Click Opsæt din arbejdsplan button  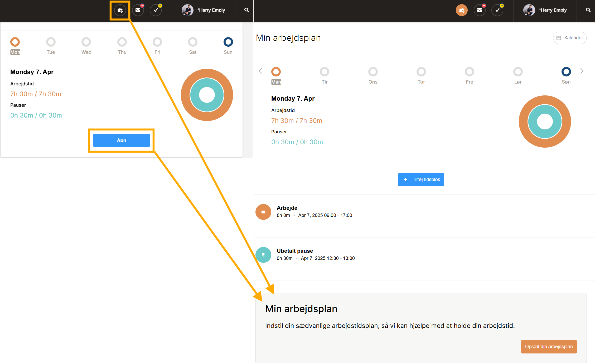click(549, 347)
